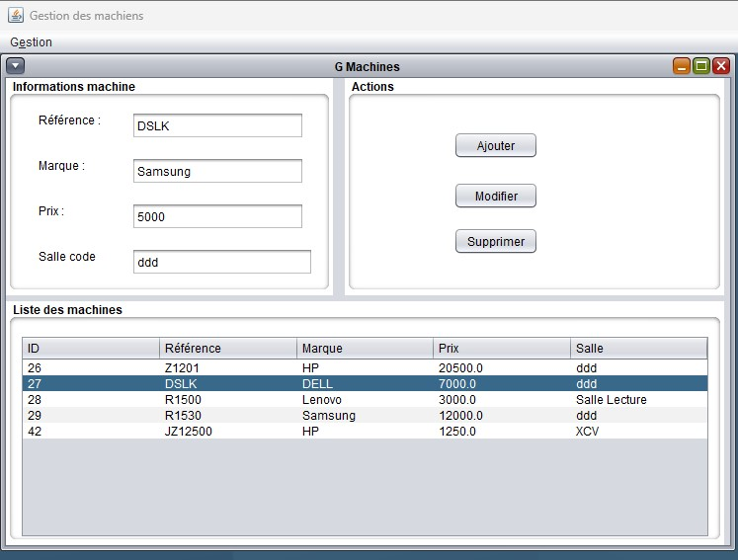
Task: Click the Salle column header
Action: click(638, 349)
